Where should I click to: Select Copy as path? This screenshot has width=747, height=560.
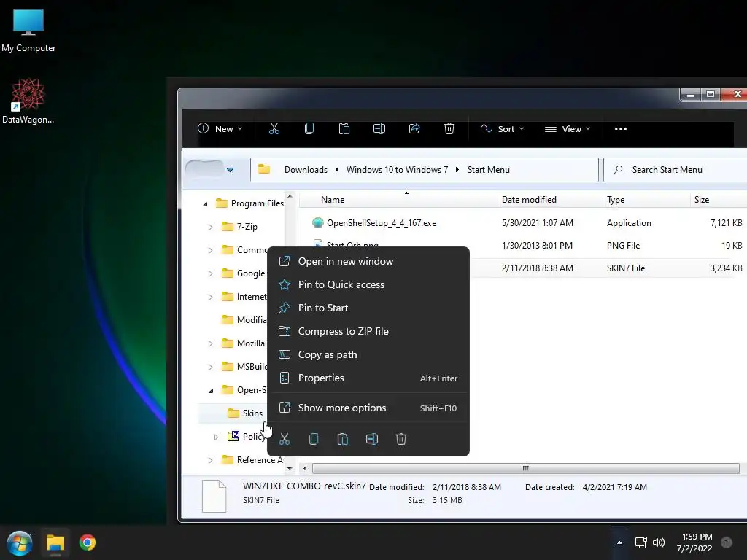(368, 354)
